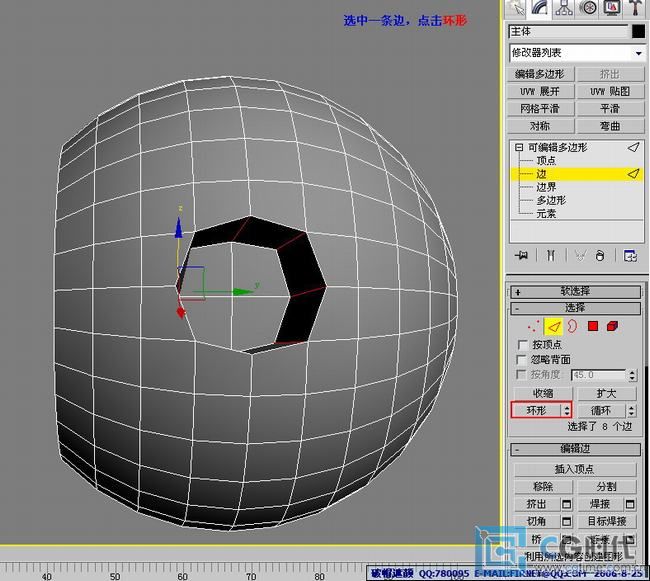Select the Element red cube icon
Screen dimensions: 650x581
pos(612,326)
